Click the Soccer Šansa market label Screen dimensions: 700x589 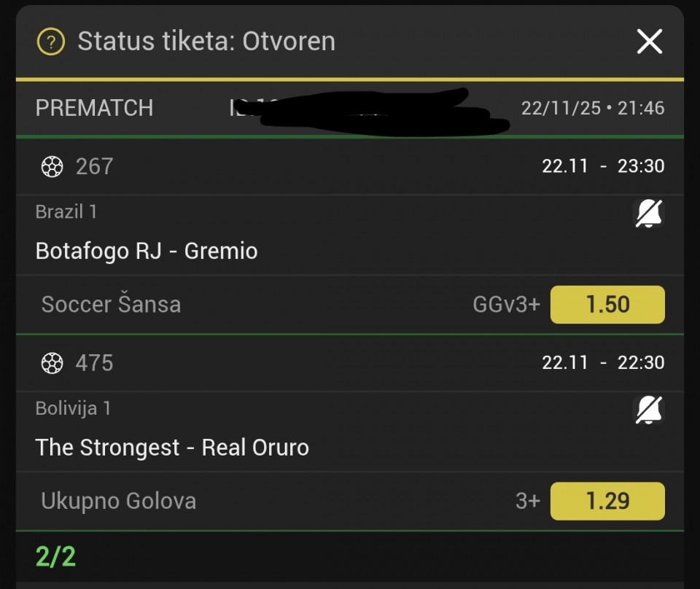click(x=111, y=305)
